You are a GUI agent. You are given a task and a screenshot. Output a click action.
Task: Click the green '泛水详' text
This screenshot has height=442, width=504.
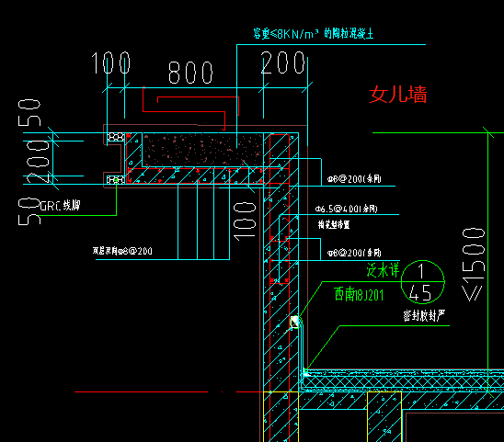(x=383, y=270)
